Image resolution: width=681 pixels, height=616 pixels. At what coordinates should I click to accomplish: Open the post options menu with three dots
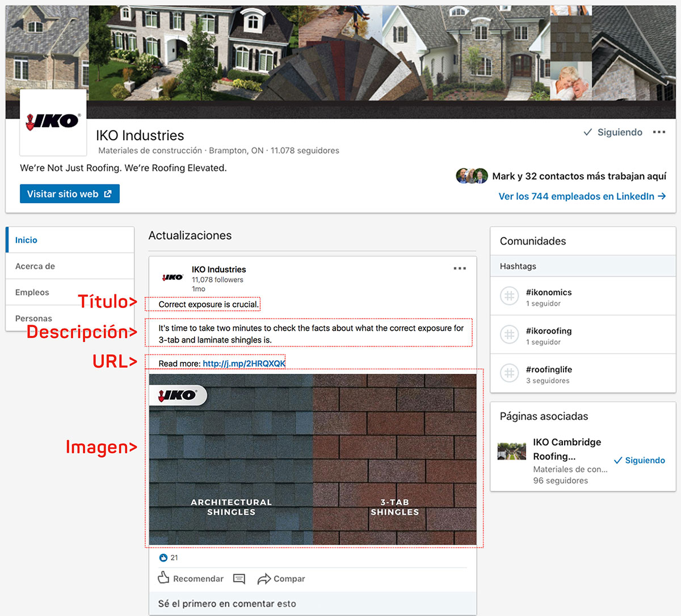(x=459, y=268)
